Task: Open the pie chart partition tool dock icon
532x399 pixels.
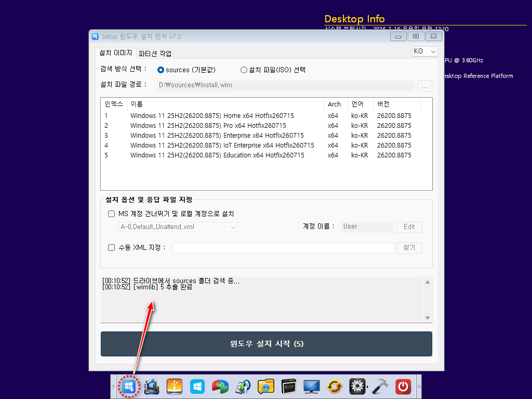Action: pyautogui.click(x=220, y=387)
